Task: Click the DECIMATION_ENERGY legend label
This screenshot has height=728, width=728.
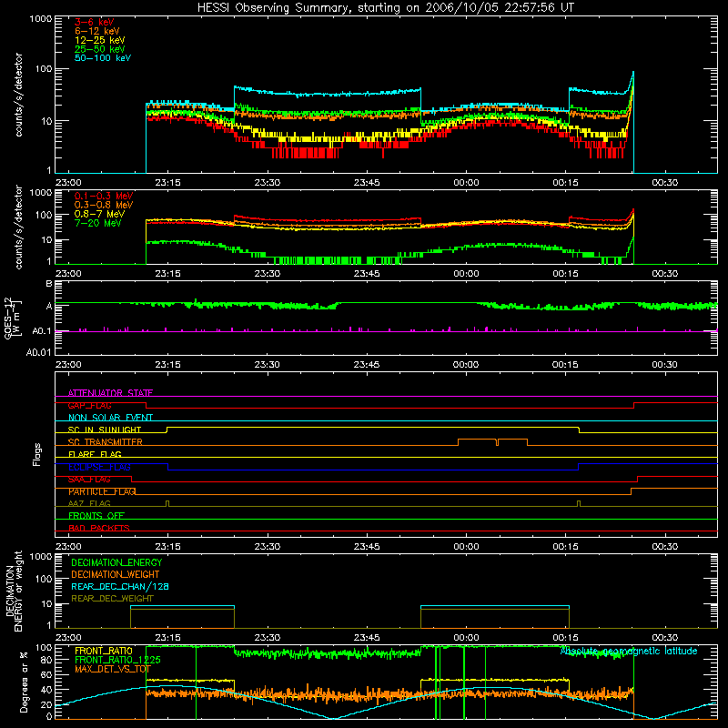Action: point(116,562)
